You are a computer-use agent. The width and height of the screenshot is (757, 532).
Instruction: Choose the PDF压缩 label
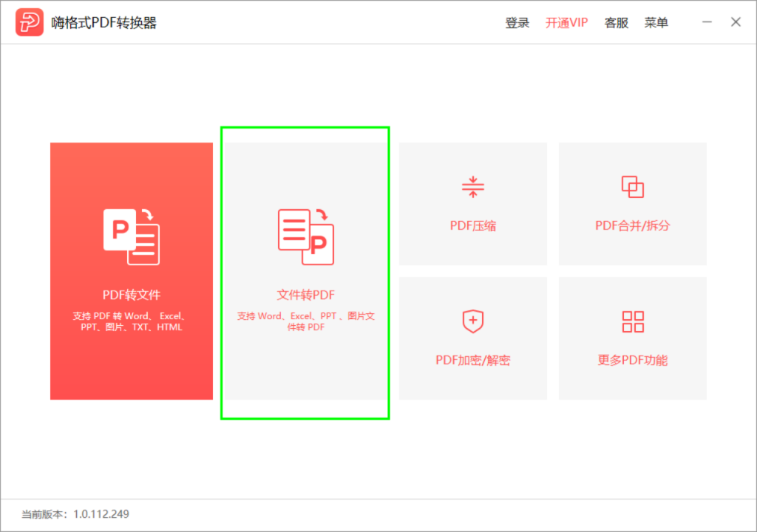tap(473, 225)
